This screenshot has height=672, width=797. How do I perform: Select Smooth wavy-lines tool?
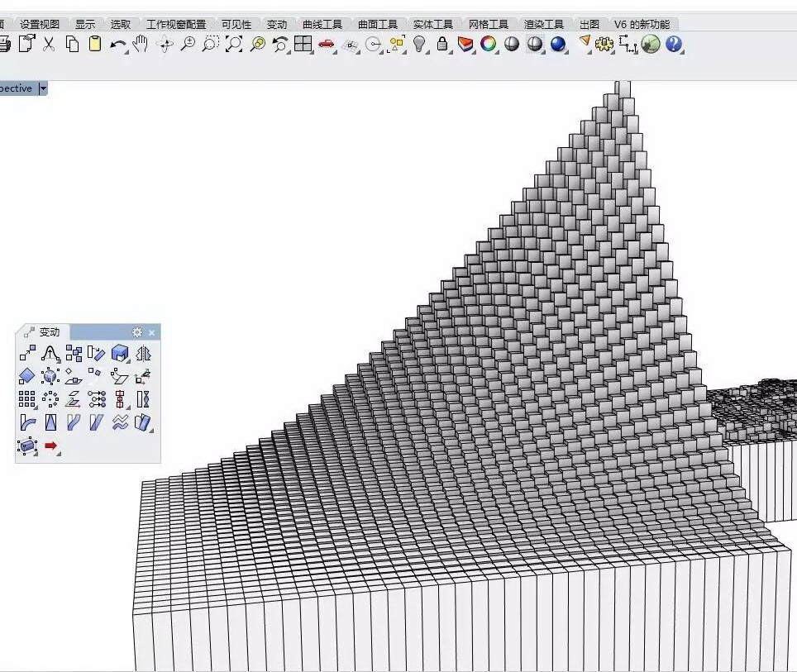[120, 422]
